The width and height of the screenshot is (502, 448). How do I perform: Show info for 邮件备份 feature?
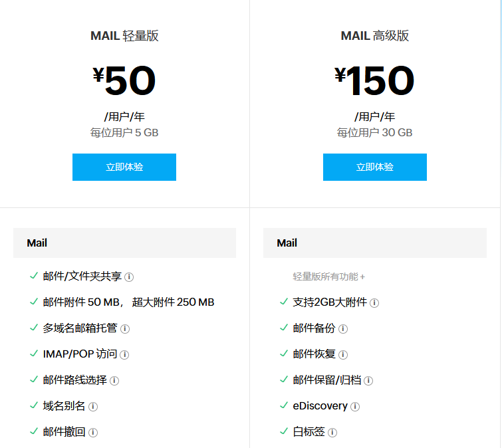[343, 329]
